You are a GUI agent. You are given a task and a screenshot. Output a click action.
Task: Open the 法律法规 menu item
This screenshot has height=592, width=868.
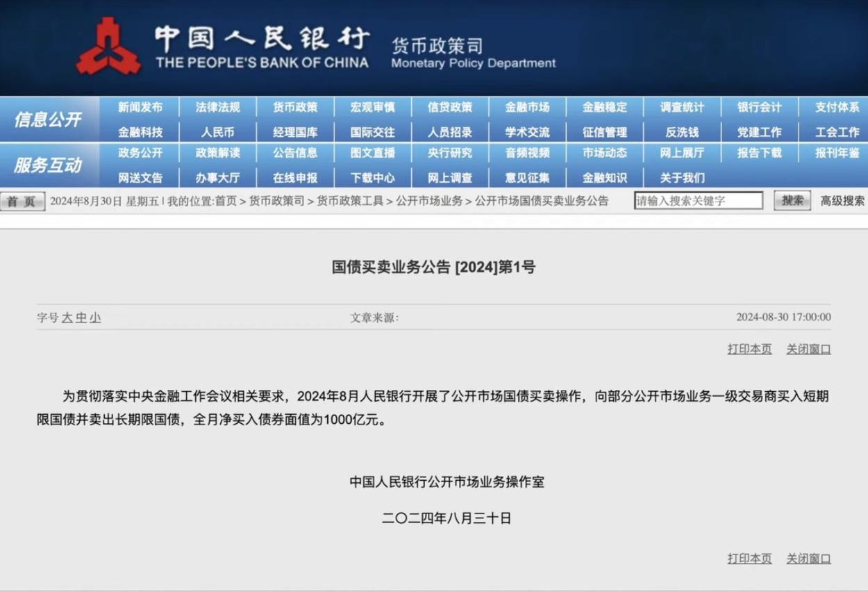(217, 108)
